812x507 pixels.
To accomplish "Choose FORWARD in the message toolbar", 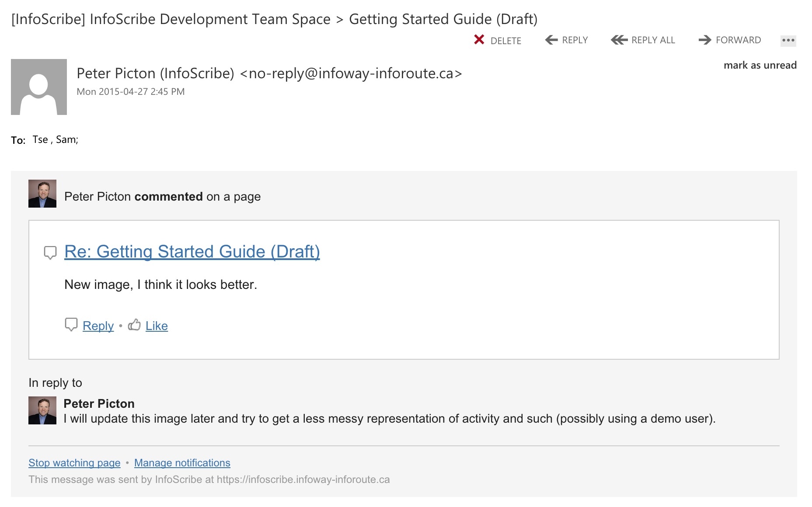I will pyautogui.click(x=739, y=40).
